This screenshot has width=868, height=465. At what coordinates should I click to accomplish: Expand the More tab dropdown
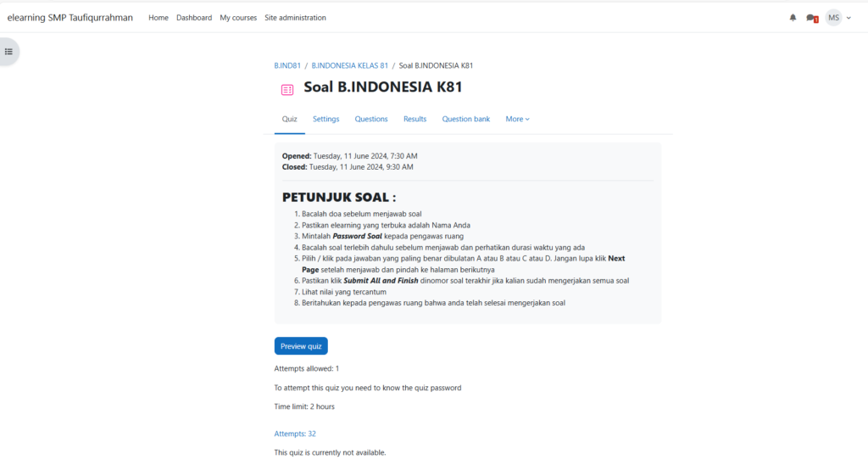(517, 120)
